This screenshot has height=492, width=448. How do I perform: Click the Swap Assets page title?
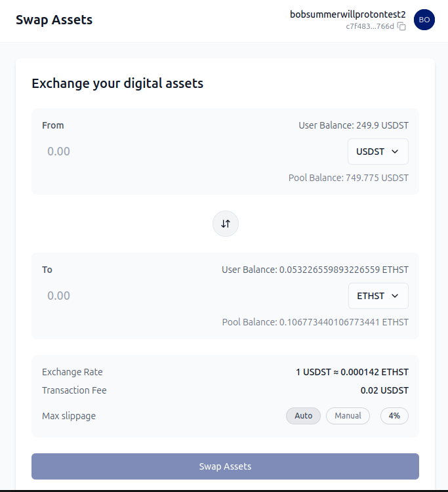tap(54, 20)
